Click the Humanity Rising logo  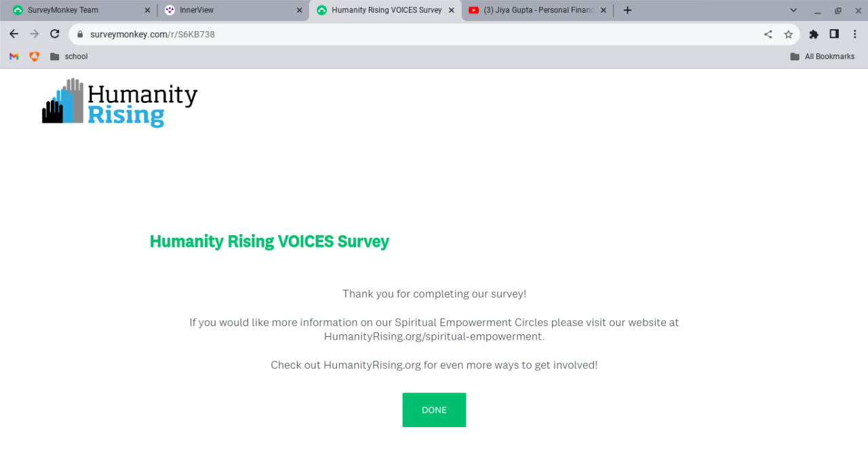(x=119, y=103)
